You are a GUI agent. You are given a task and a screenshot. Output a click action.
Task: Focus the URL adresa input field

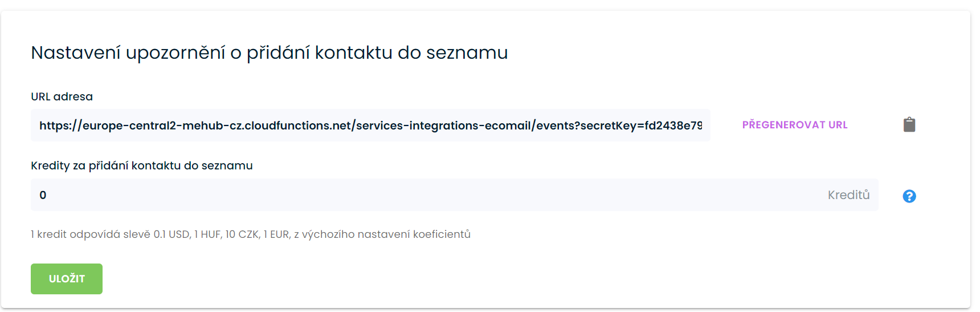coord(370,125)
